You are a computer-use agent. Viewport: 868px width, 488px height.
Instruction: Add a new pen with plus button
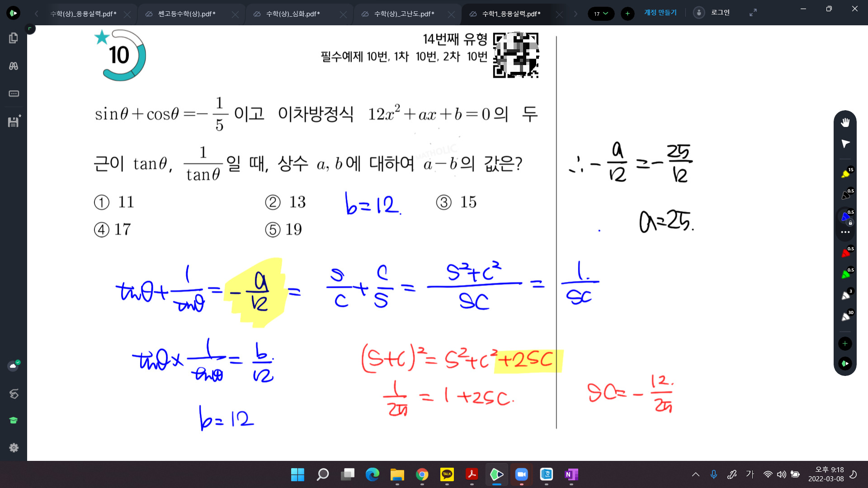pyautogui.click(x=845, y=343)
